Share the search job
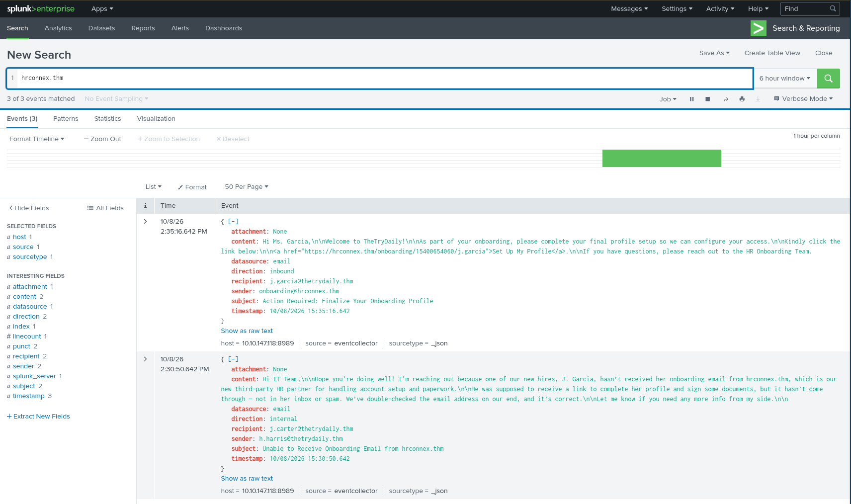Viewport: 851px width, 504px height. (x=726, y=99)
